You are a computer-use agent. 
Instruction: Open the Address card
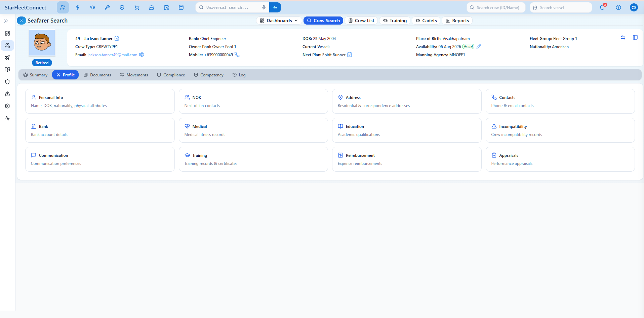[x=407, y=101]
